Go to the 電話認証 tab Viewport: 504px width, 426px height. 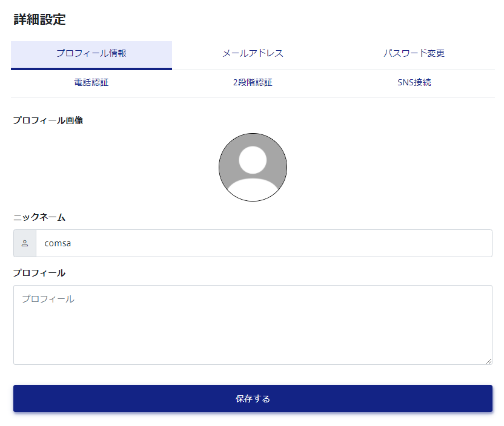[91, 83]
